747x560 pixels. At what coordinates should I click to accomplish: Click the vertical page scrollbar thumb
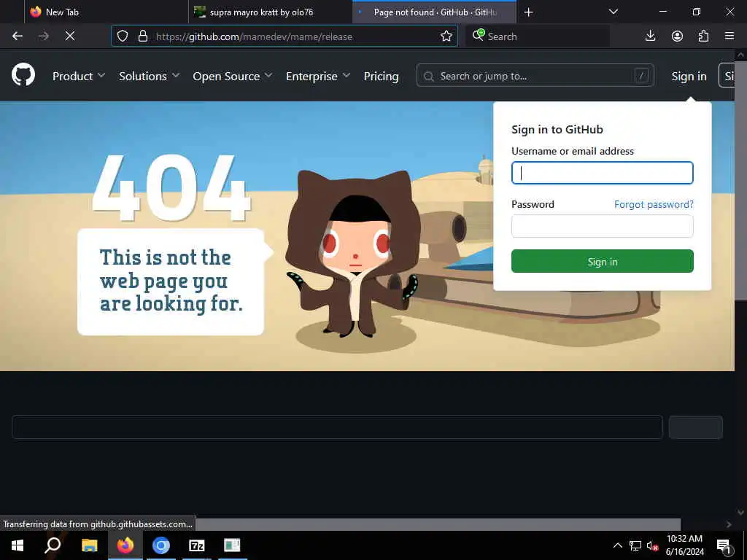click(x=740, y=181)
